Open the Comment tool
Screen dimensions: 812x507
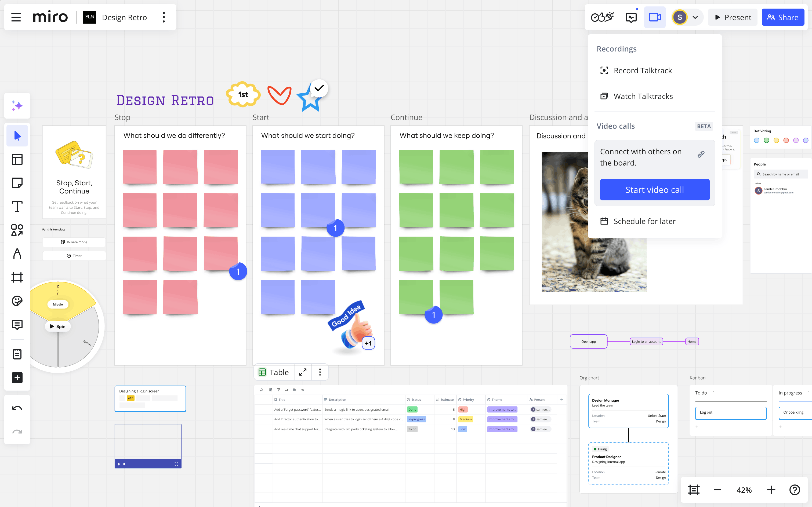point(17,324)
